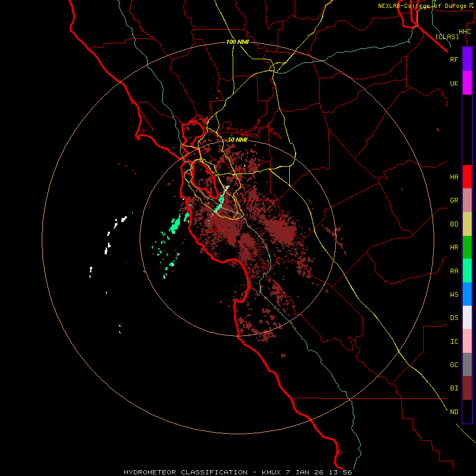Click the magenta UK legend color swatch
This screenshot has width=476, height=476.
pyautogui.click(x=467, y=83)
